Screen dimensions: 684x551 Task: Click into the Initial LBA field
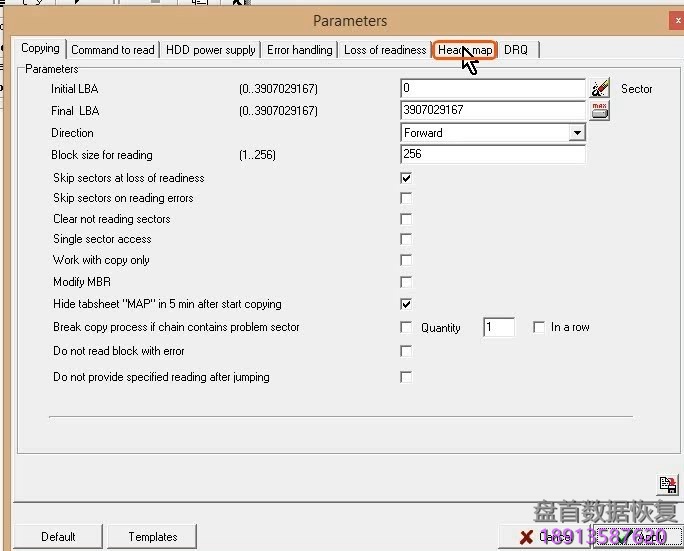point(492,89)
